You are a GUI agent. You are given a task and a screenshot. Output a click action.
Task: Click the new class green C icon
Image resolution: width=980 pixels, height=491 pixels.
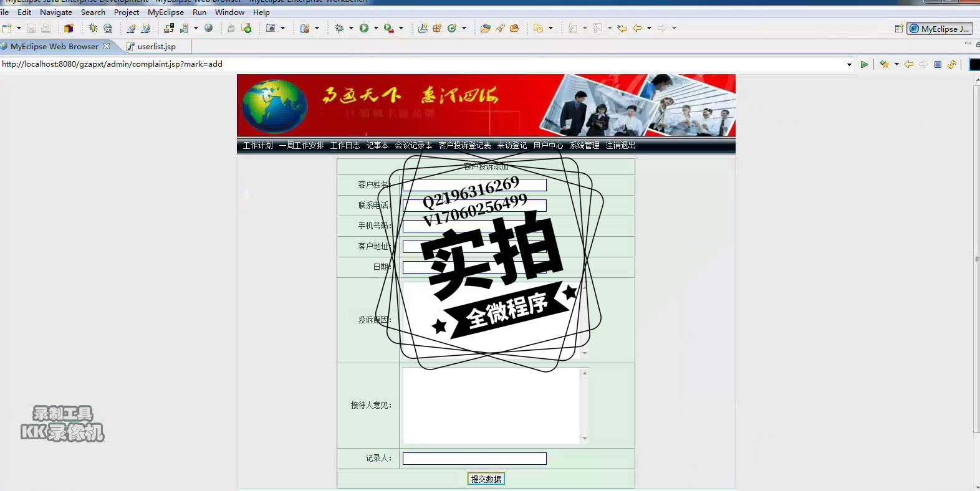coord(452,28)
